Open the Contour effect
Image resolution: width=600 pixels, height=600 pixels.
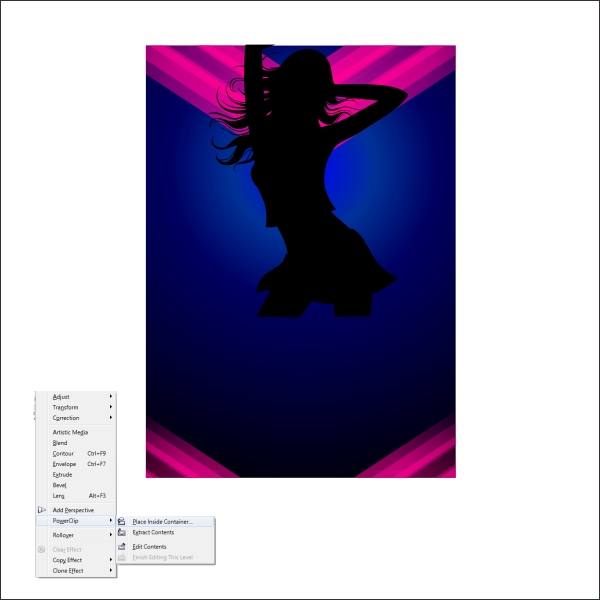click(x=64, y=453)
